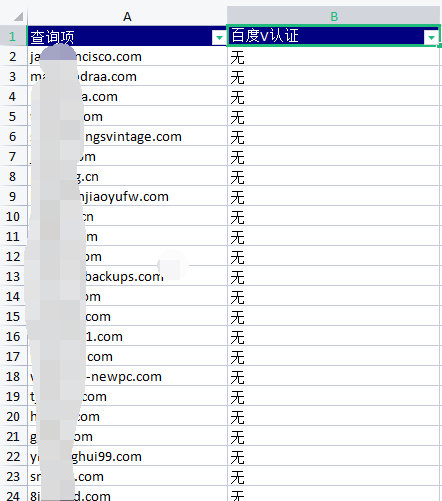Select row 6 header
The image size is (442, 501).
(x=13, y=136)
